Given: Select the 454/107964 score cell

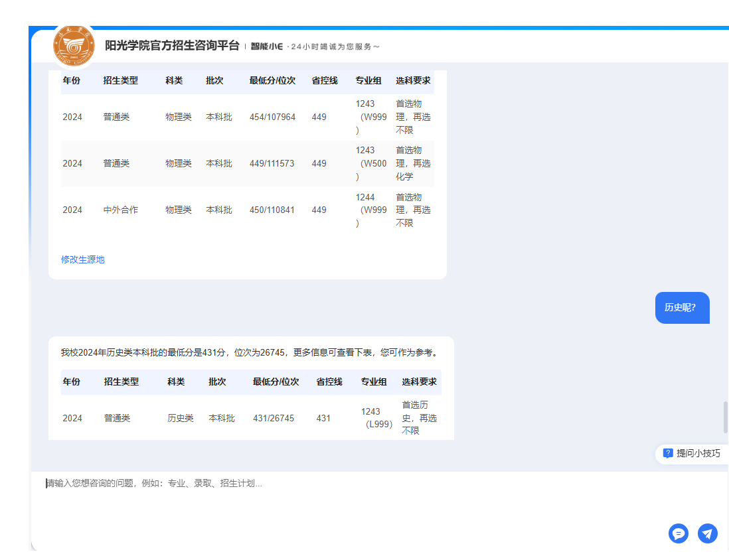Looking at the screenshot, I should tap(272, 117).
